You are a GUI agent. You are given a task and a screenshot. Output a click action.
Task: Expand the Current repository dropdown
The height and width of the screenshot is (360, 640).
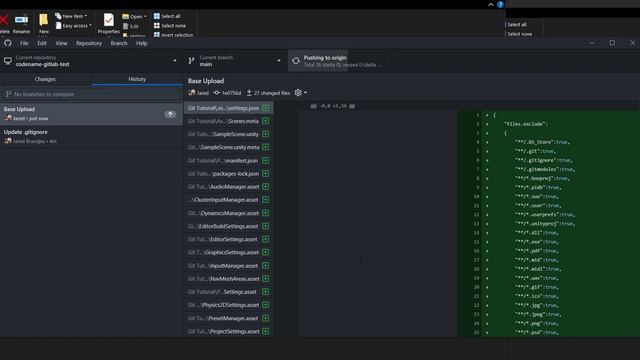[92, 61]
